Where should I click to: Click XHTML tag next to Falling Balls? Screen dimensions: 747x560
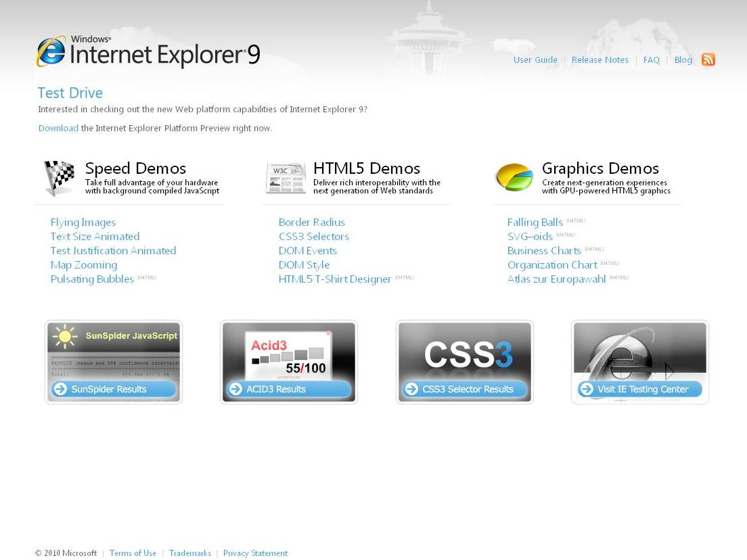click(576, 220)
